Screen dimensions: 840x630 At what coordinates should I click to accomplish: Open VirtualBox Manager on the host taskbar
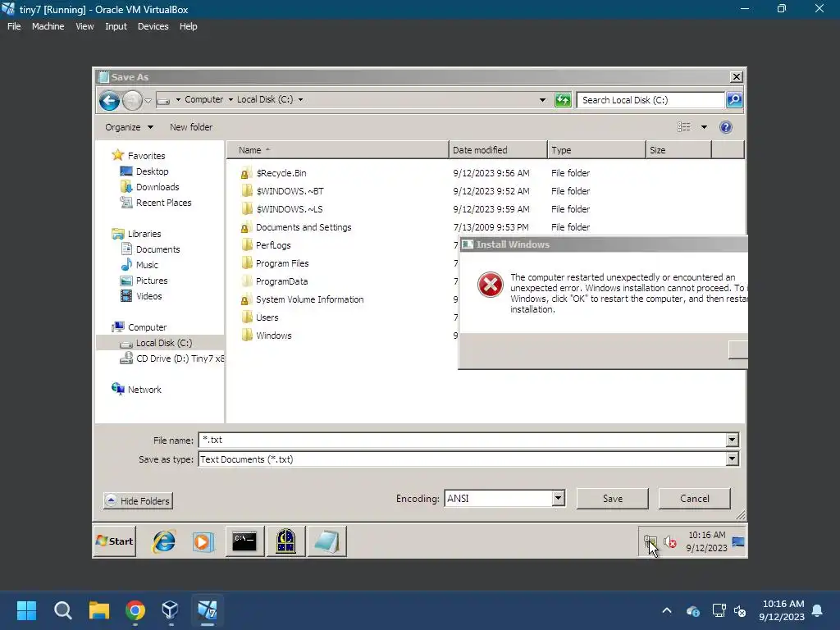click(170, 610)
